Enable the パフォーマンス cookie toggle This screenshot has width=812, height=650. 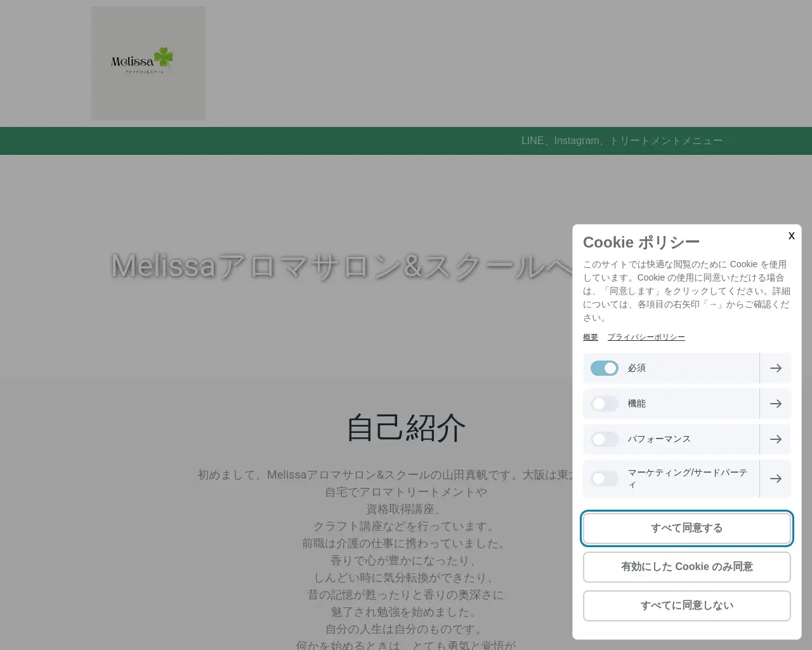click(604, 439)
